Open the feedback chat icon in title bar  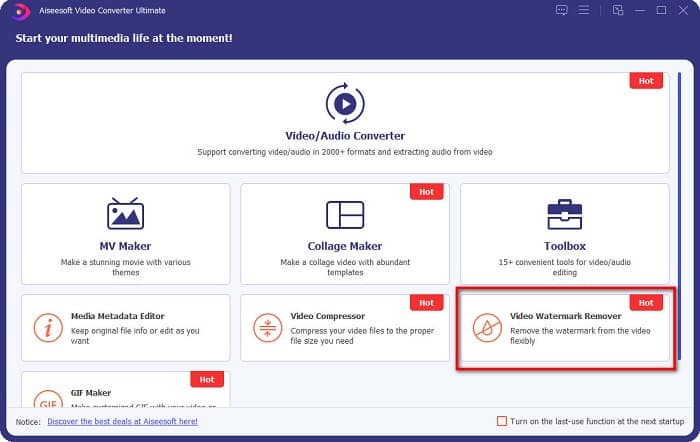point(562,10)
